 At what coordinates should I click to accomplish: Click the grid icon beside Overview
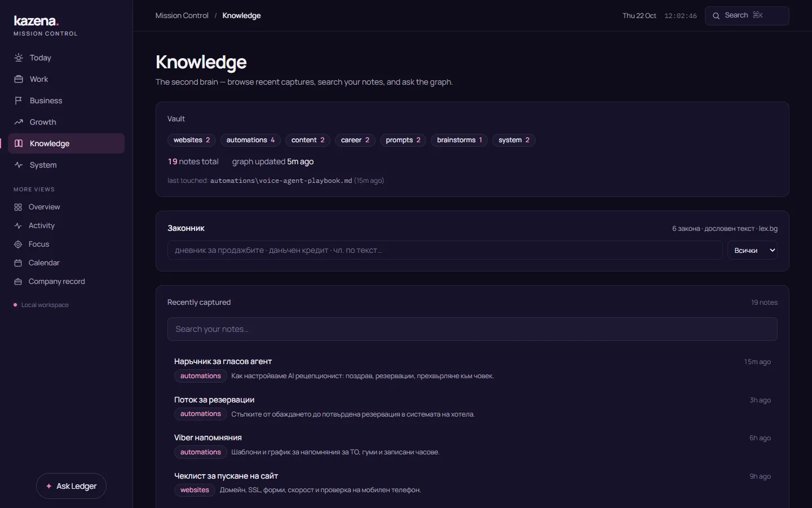click(18, 207)
